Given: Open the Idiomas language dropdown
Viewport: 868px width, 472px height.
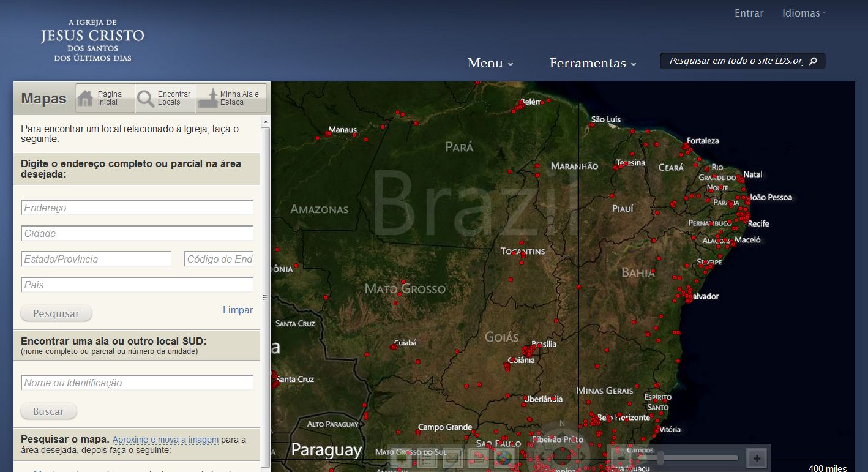Looking at the screenshot, I should 801,12.
